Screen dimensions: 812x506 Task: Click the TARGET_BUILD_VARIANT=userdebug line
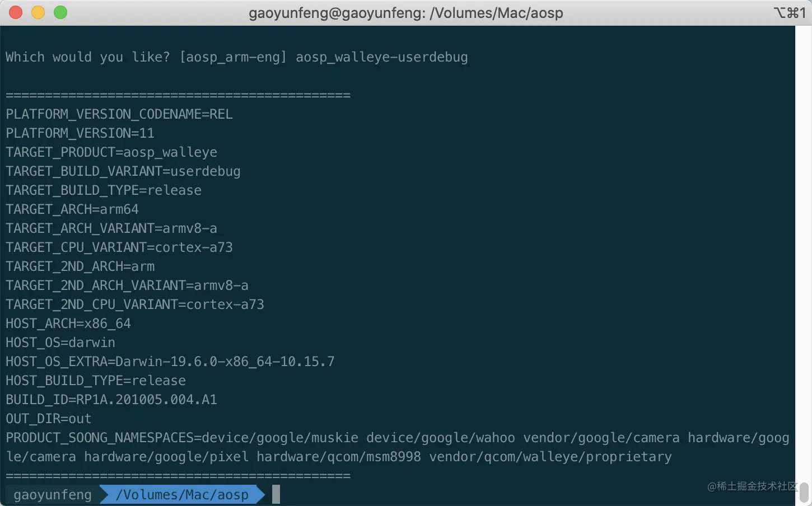[123, 171]
